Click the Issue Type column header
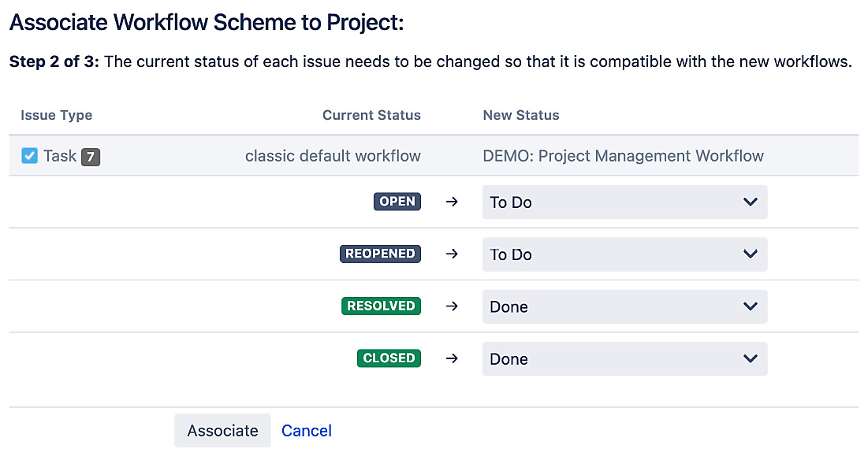868x460 pixels. point(56,115)
